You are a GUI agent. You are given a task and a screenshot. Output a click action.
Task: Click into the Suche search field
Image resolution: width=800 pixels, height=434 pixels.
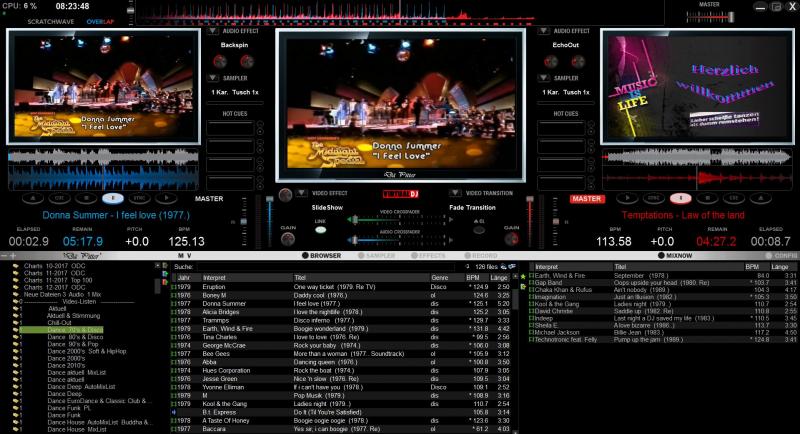coord(324,267)
